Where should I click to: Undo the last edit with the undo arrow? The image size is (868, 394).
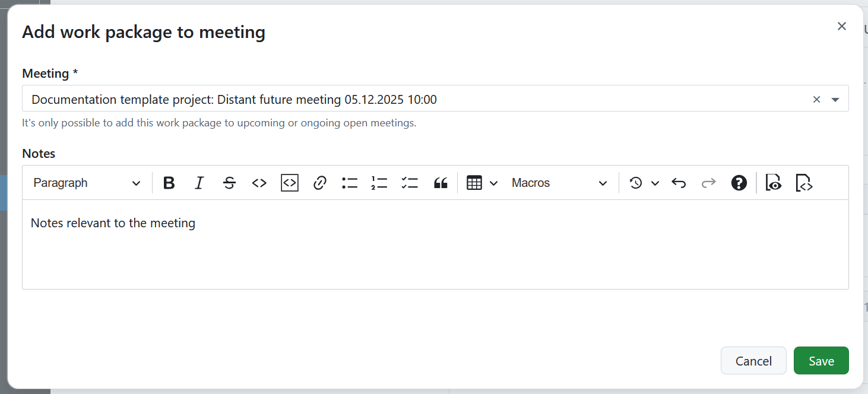click(x=679, y=183)
